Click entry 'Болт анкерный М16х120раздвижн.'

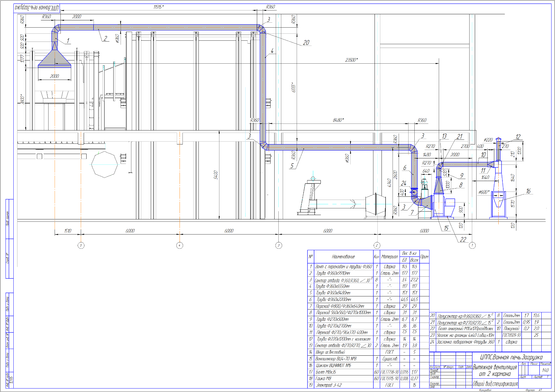tap(466, 329)
